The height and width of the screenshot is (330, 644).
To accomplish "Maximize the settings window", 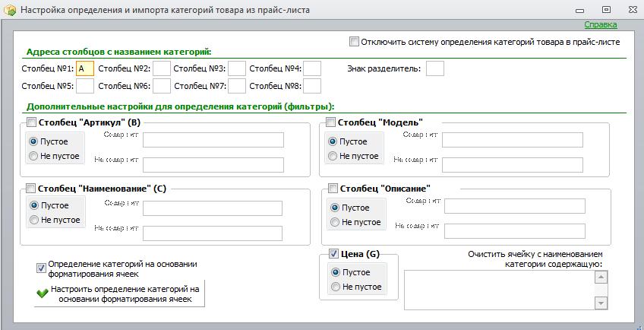I will click(x=606, y=9).
